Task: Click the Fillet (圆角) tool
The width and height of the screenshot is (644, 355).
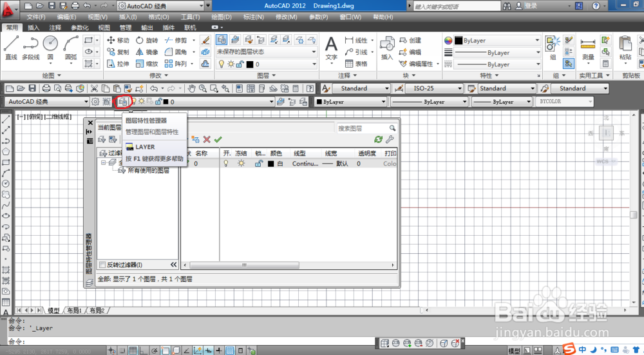Action: [176, 52]
